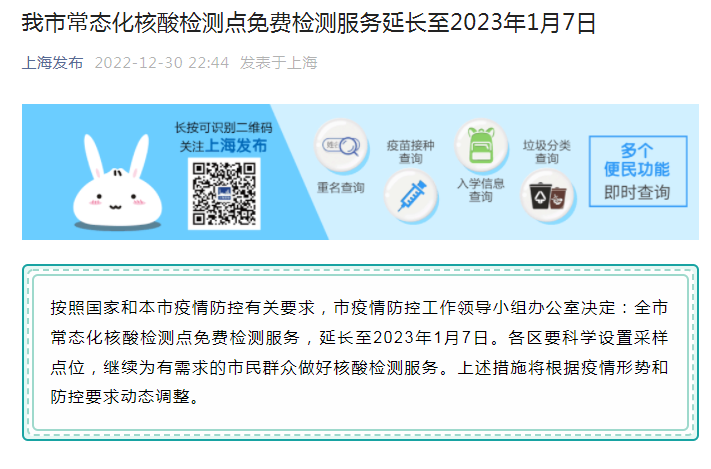Click the 长按可识别二维码 caption
The image size is (711, 469).
point(224,128)
